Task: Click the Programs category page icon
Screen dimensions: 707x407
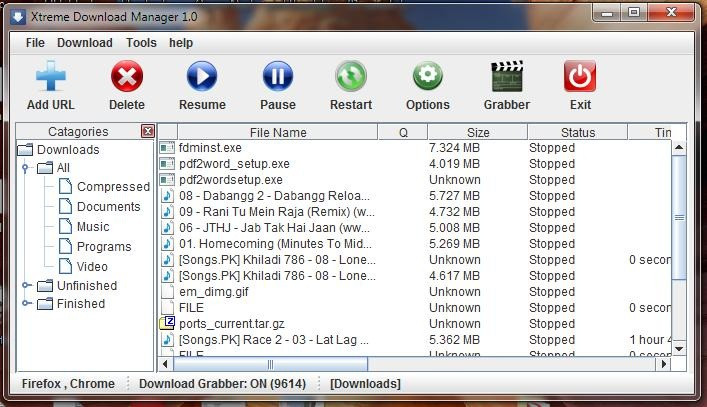Action: tap(65, 246)
